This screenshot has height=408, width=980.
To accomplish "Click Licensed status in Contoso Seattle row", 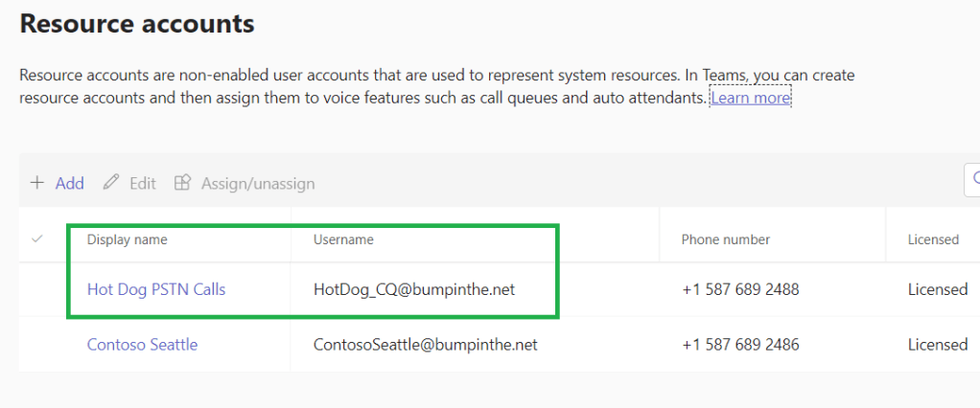I will pyautogui.click(x=937, y=344).
